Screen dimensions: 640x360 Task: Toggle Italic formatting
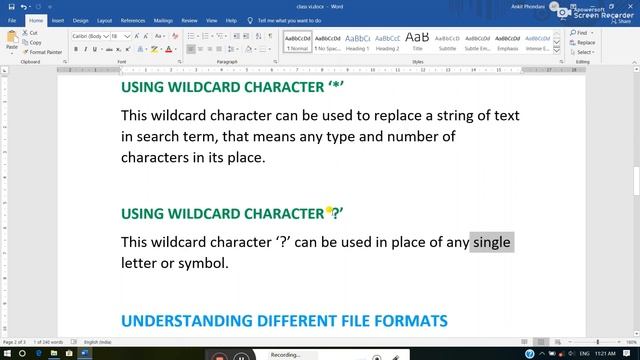pyautogui.click(x=85, y=49)
